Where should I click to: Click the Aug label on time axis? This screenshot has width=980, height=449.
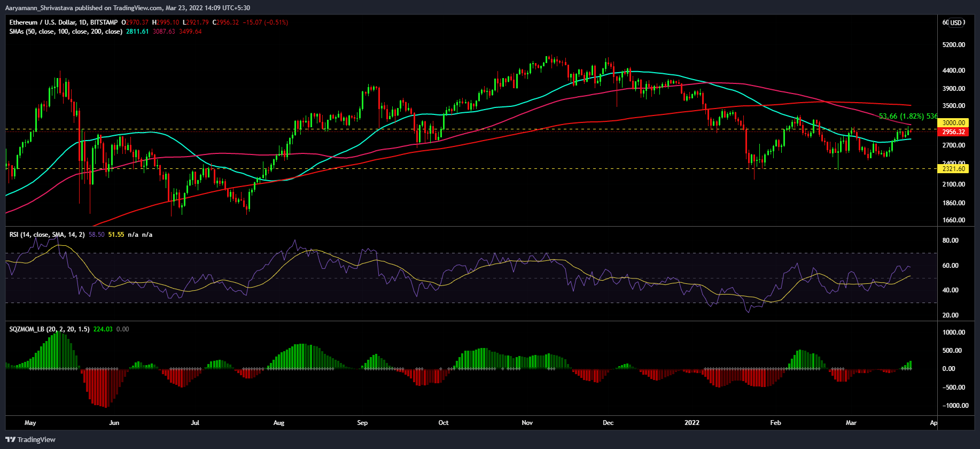pyautogui.click(x=279, y=423)
